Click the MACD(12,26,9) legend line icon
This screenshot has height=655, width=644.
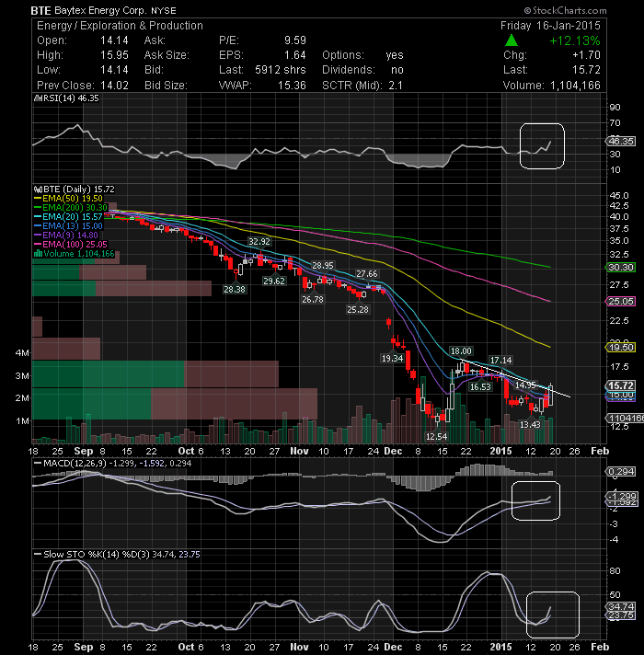[x=38, y=464]
